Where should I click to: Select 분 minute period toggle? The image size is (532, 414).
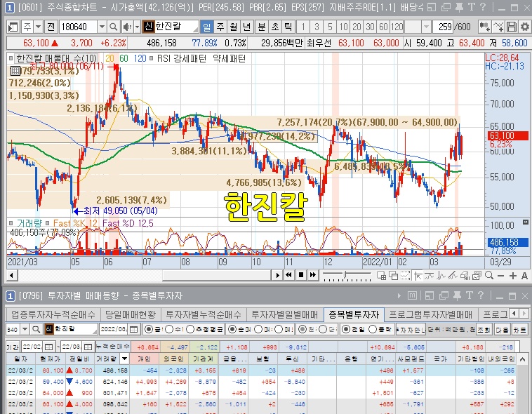pos(262,27)
